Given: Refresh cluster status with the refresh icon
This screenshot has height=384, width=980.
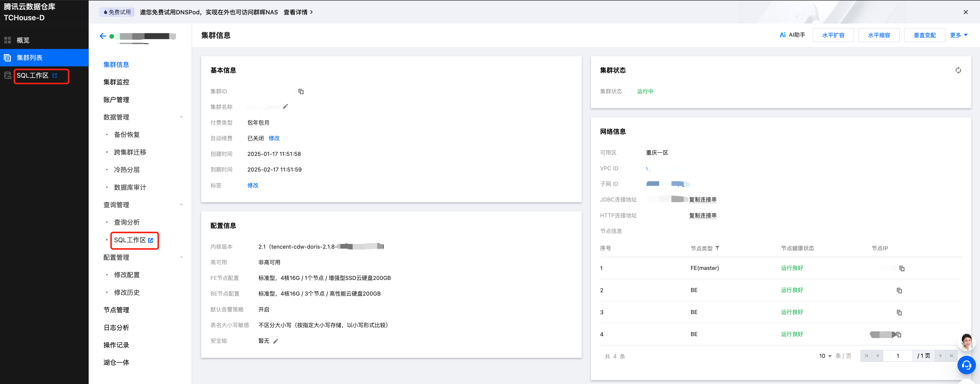Looking at the screenshot, I should [x=958, y=70].
